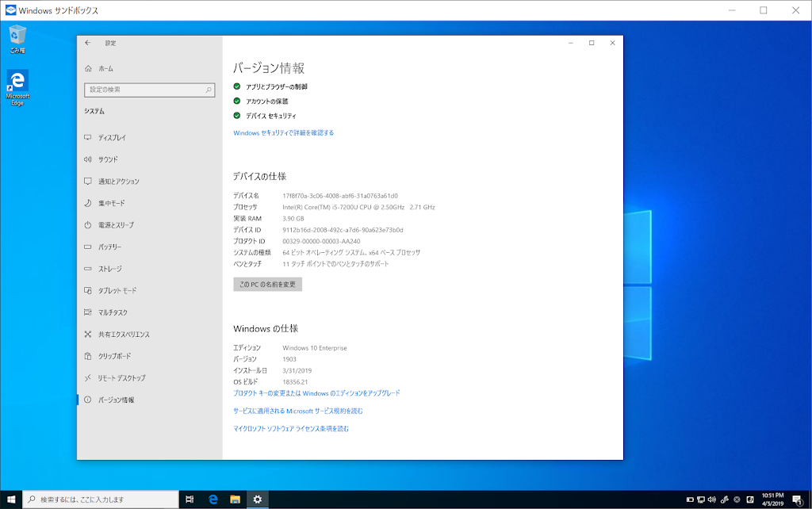Open the Windows Start menu
The height and width of the screenshot is (509, 812).
click(11, 499)
